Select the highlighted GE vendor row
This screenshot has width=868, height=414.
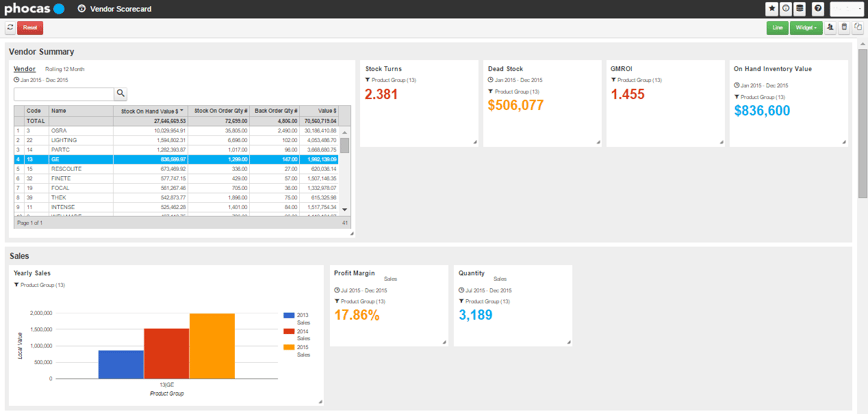pos(175,159)
